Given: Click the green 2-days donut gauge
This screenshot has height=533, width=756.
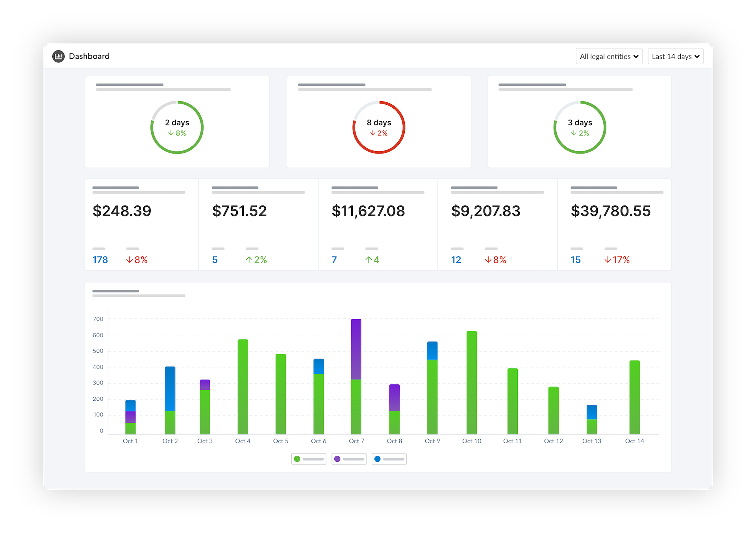Looking at the screenshot, I should point(177,127).
